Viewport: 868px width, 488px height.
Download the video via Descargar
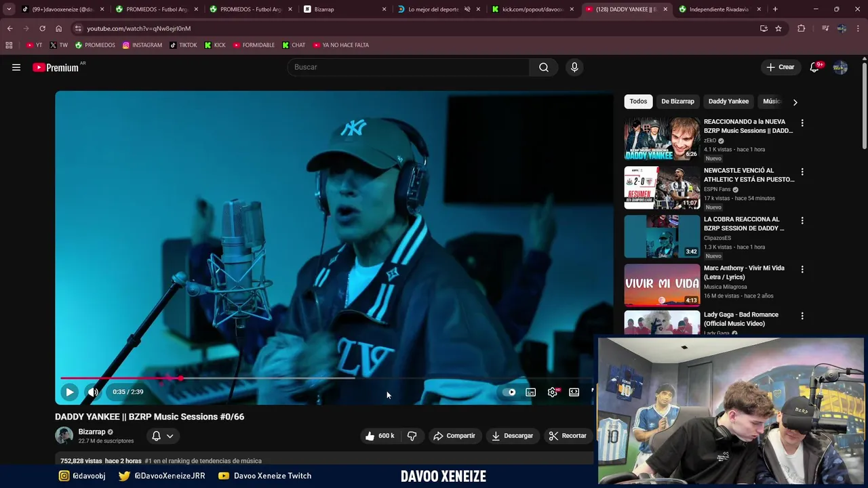coord(513,436)
